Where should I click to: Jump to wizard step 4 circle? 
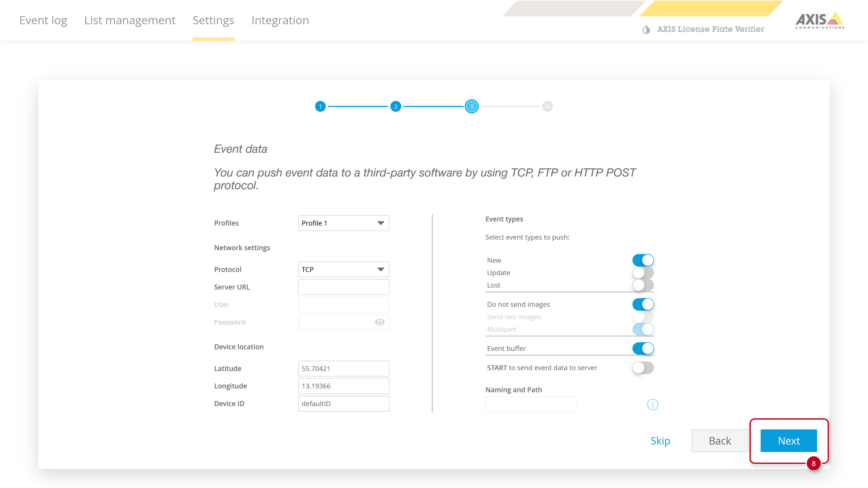547,107
